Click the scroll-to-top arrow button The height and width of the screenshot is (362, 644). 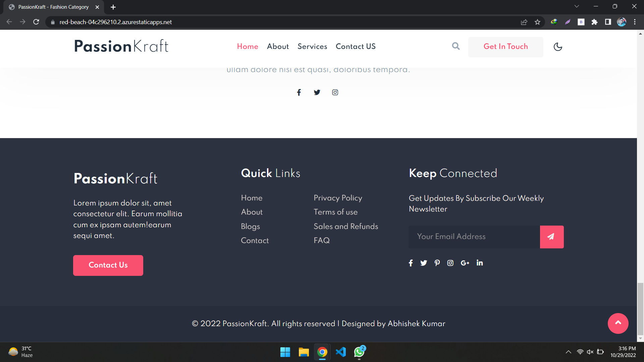point(618,323)
